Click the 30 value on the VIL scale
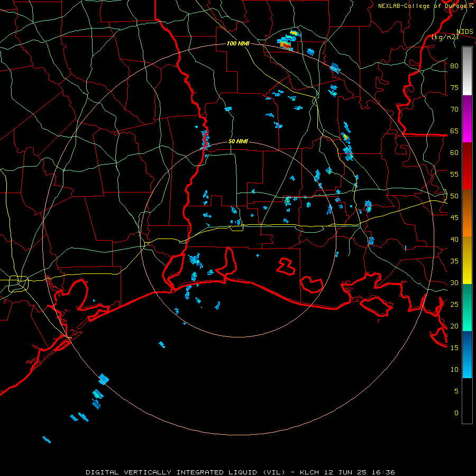476x476 pixels. [x=454, y=283]
